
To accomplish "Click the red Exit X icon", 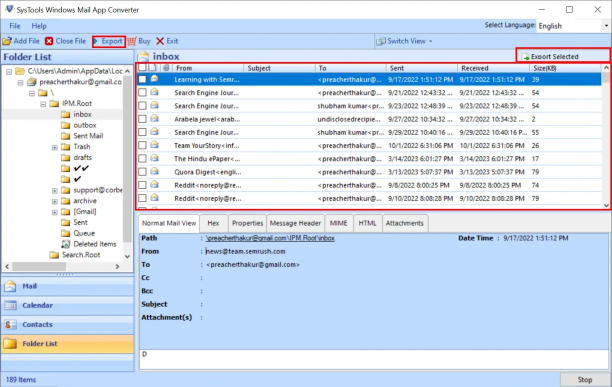I will [x=160, y=41].
